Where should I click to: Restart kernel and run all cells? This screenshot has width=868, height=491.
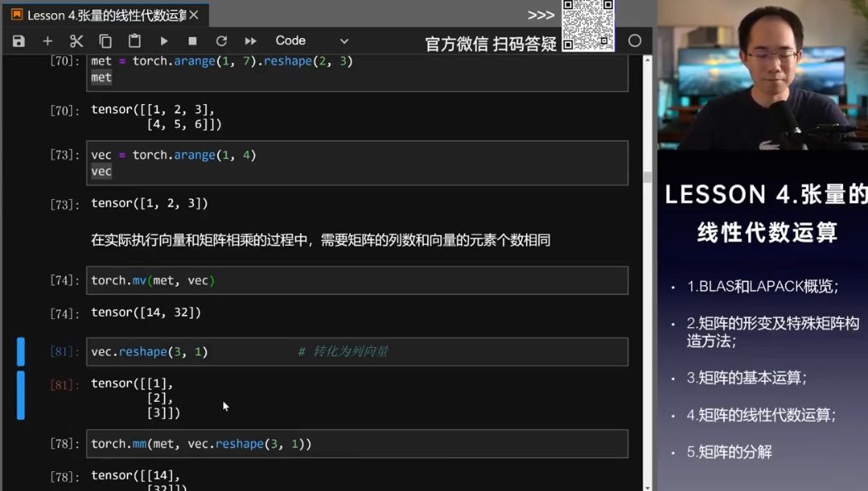coord(249,40)
